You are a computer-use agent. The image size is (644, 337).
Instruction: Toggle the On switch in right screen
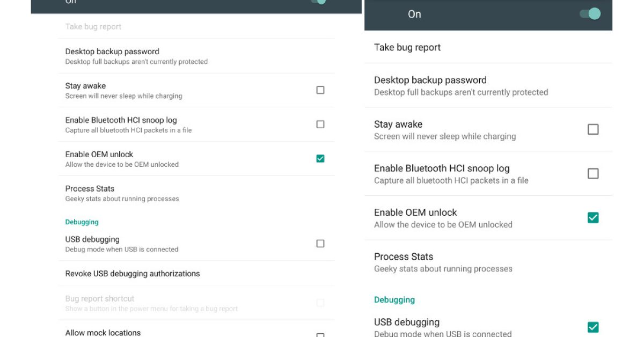tap(590, 14)
